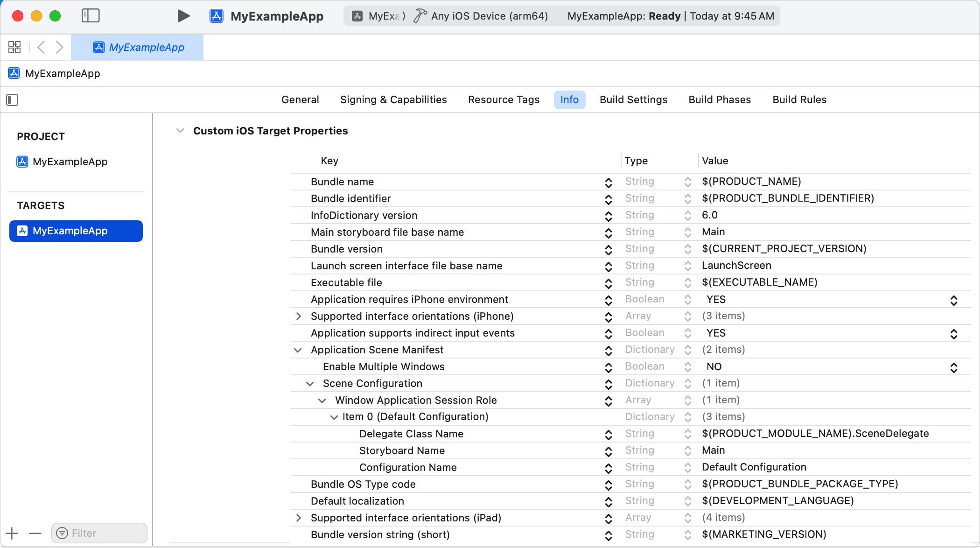Select MyExampleApp under PROJECT
This screenshot has width=980, height=548.
70,162
